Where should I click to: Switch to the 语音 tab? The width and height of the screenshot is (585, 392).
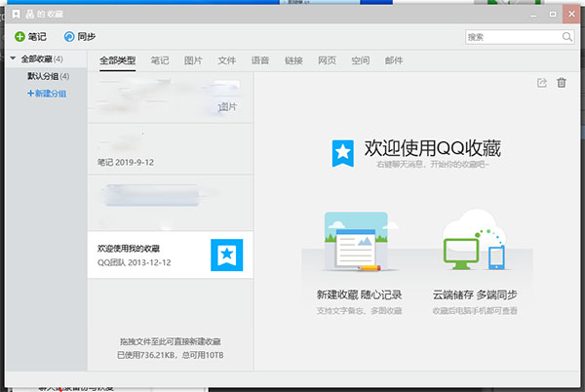click(x=260, y=60)
